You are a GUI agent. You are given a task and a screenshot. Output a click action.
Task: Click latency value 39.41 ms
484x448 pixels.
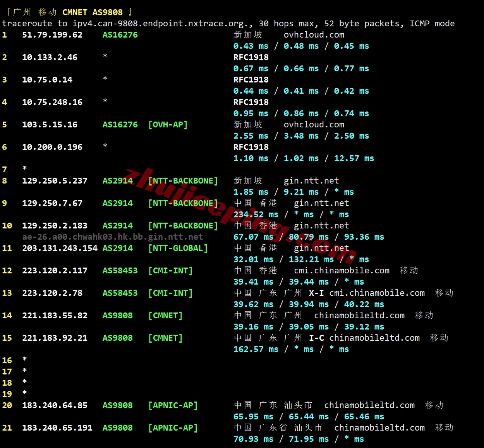click(253, 282)
